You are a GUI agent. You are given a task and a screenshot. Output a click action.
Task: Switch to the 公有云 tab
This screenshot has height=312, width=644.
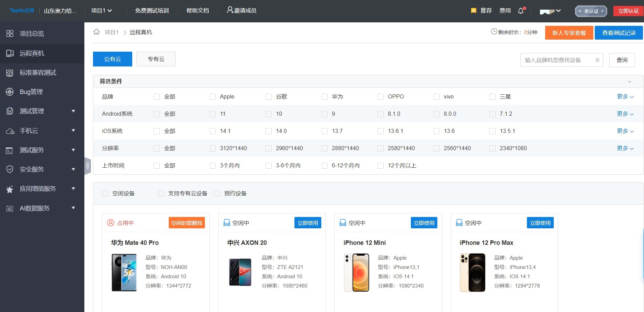click(x=113, y=59)
